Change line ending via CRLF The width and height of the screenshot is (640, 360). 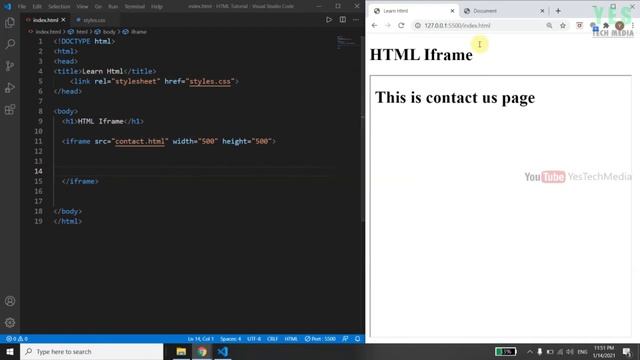[x=272, y=339]
